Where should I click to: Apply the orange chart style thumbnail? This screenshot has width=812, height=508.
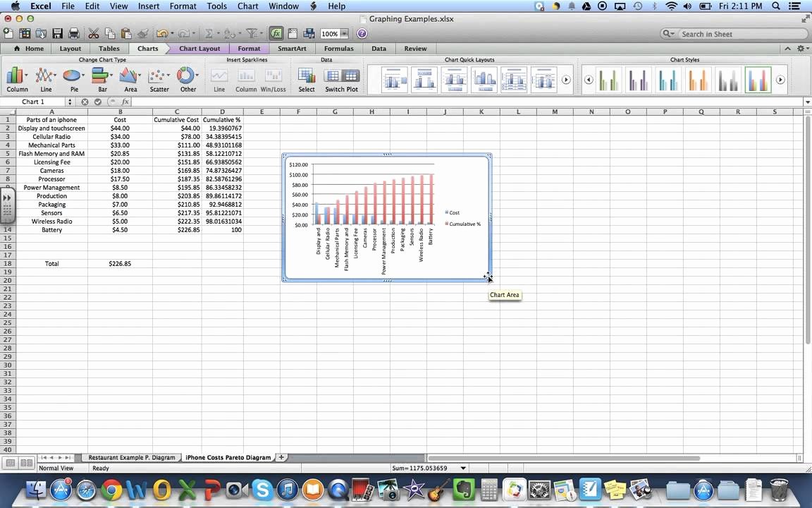coord(698,80)
